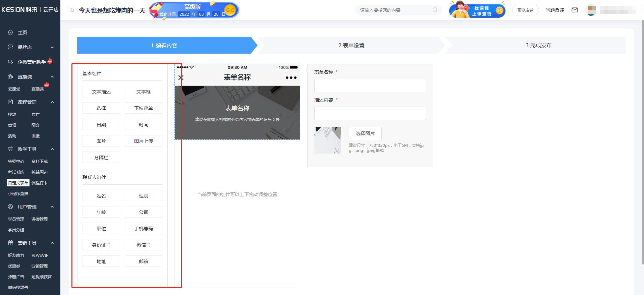Screen dimensions: 644x295
Task: Click the user avatar picture
Action: (x=591, y=10)
